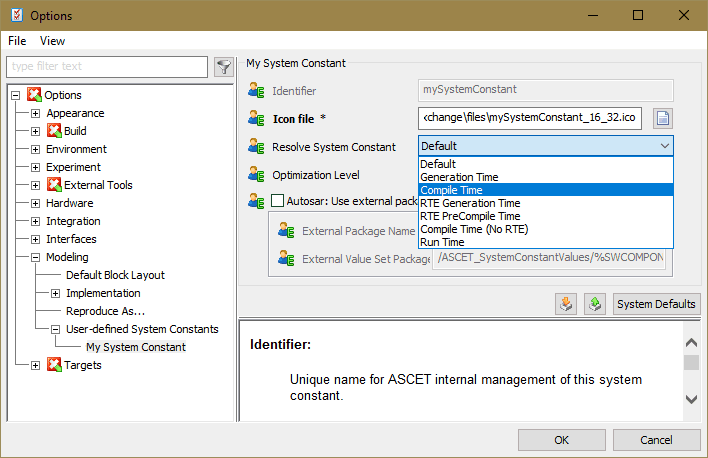Screen dimensions: 708x458
Task: Expand the Targets tree node
Action: (35, 365)
